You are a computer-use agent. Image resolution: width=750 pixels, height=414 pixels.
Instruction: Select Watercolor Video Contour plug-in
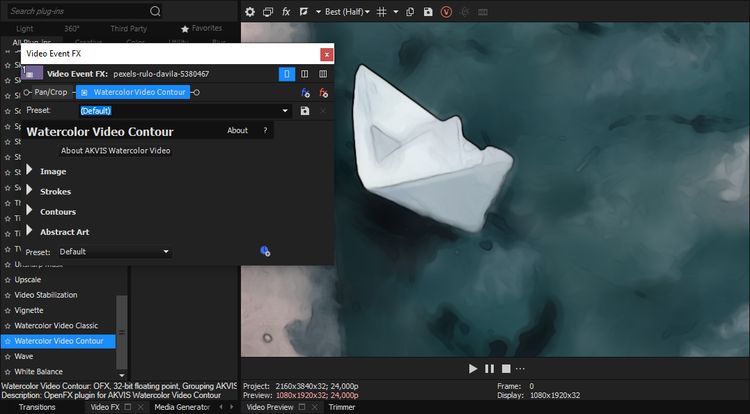pyautogui.click(x=58, y=341)
